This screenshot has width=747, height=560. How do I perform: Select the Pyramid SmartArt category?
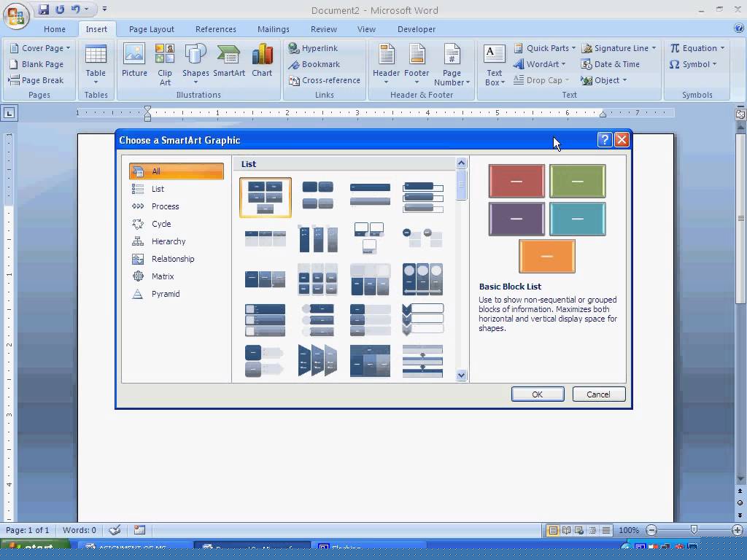(x=165, y=294)
